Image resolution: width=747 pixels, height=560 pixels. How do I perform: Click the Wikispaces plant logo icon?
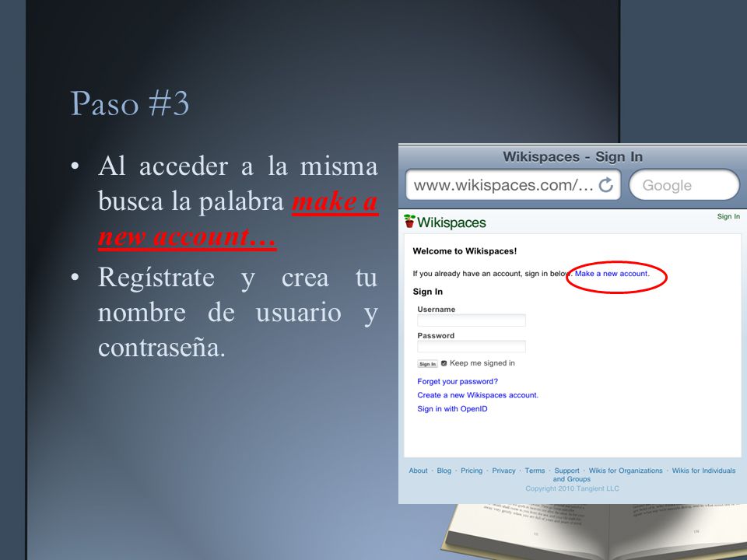click(409, 221)
